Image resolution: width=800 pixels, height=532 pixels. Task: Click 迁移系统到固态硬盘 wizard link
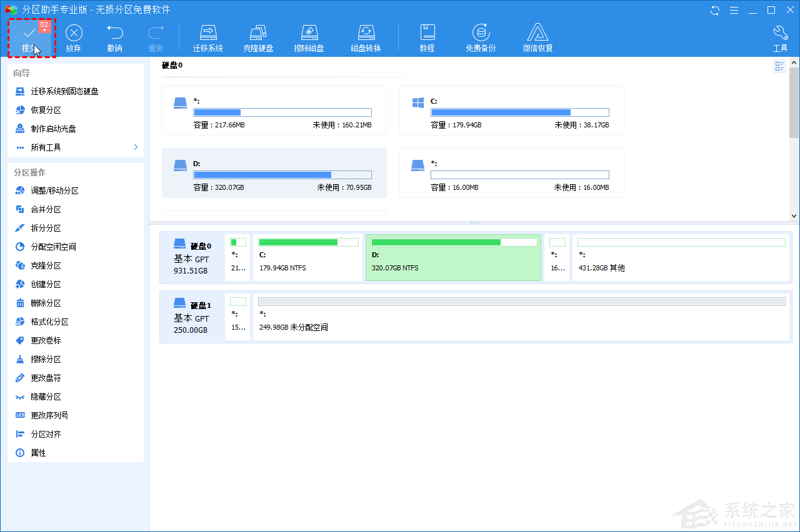64,91
